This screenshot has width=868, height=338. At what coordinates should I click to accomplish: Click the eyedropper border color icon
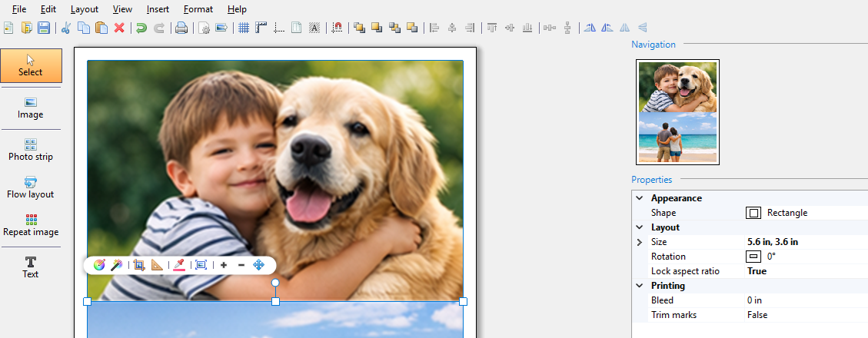coord(179,265)
